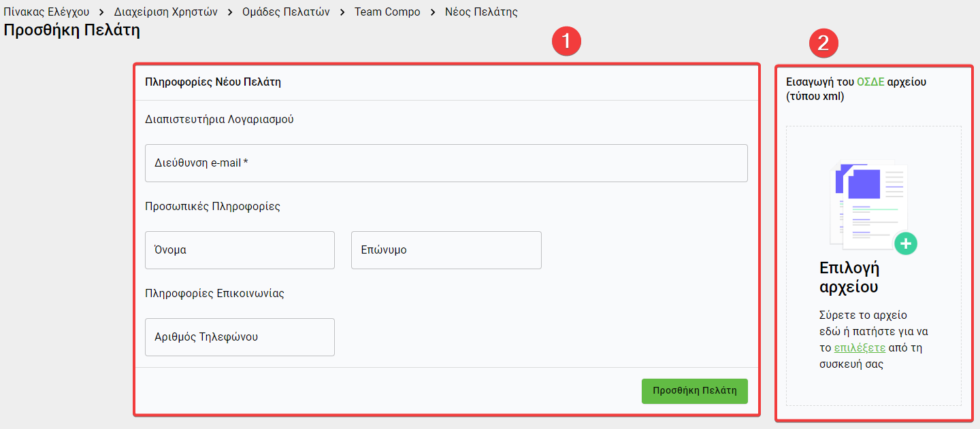Navigate to Ομάδες Πελατών breadcrumb
The width and height of the screenshot is (980, 429).
click(286, 12)
